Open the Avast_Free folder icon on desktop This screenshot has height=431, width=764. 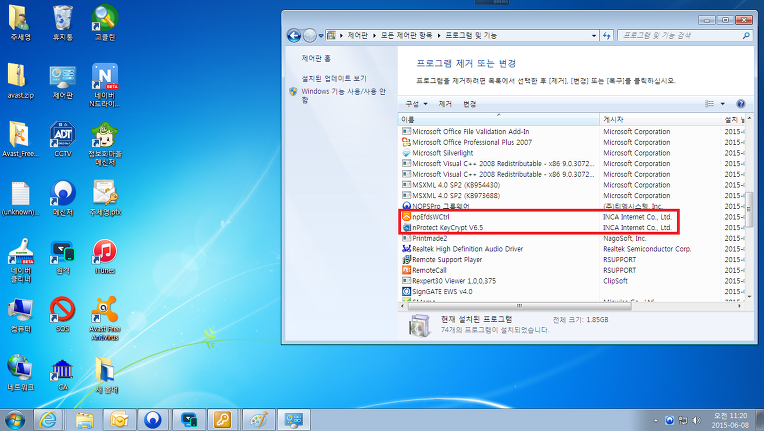click(x=20, y=140)
